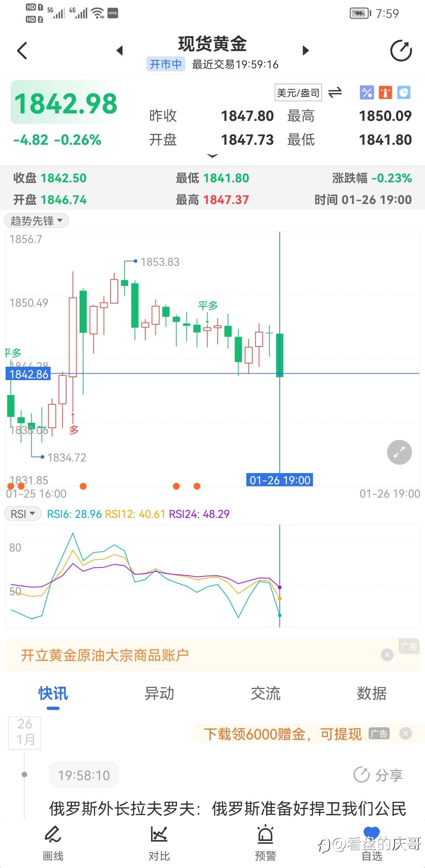Tap the back arrow icon
This screenshot has width=425, height=868.
[x=22, y=51]
